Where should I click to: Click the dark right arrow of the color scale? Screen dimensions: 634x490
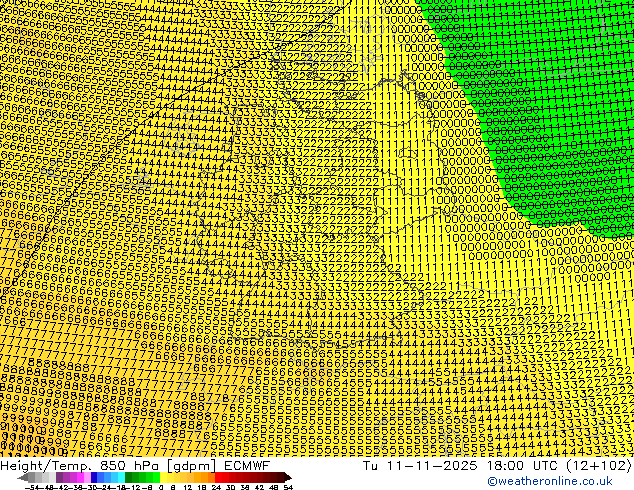tap(287, 477)
